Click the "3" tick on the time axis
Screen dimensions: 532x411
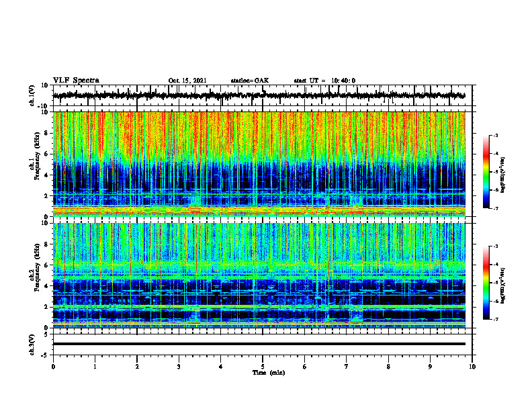pyautogui.click(x=179, y=367)
